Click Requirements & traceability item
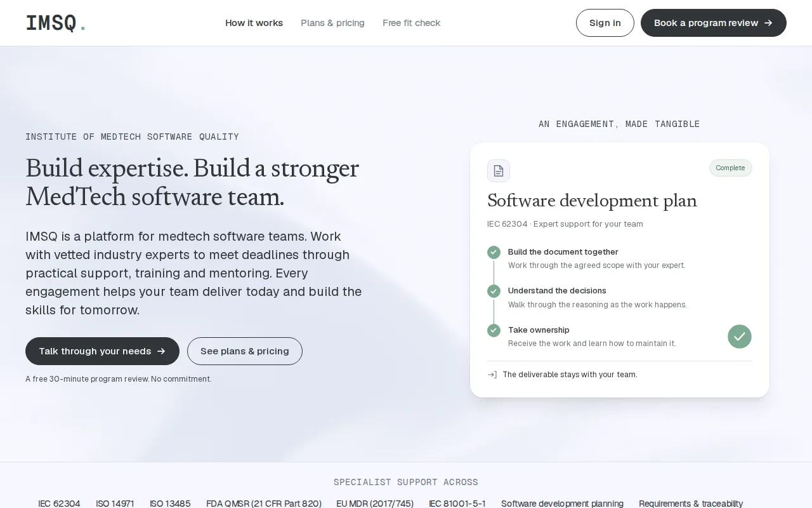 (691, 504)
